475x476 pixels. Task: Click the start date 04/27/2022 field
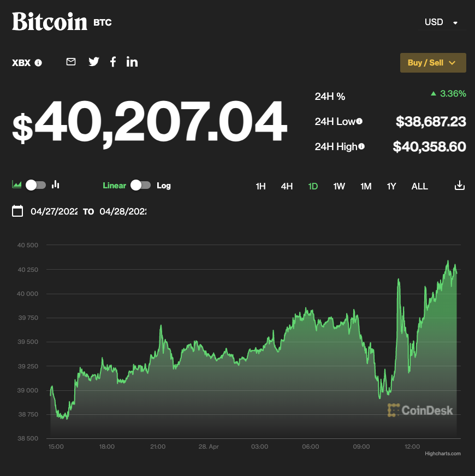point(54,211)
